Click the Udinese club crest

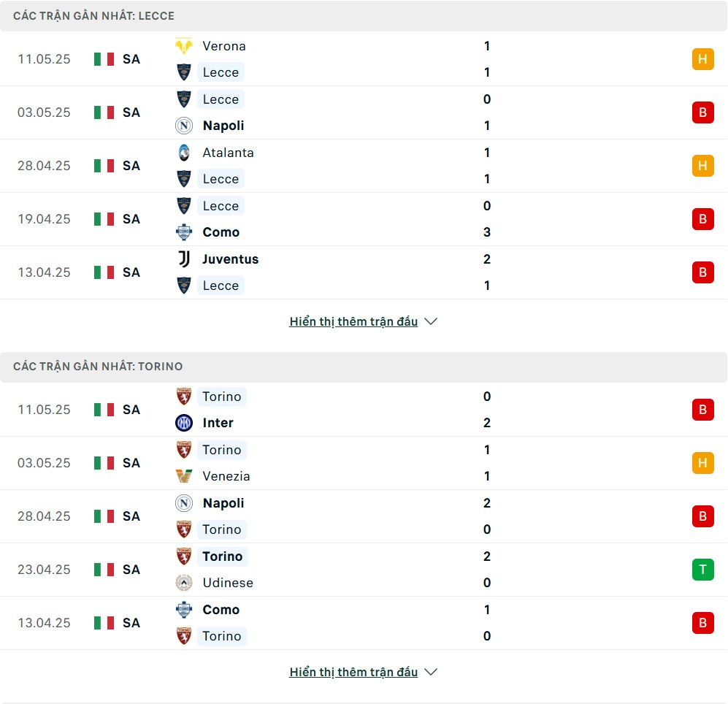click(184, 583)
